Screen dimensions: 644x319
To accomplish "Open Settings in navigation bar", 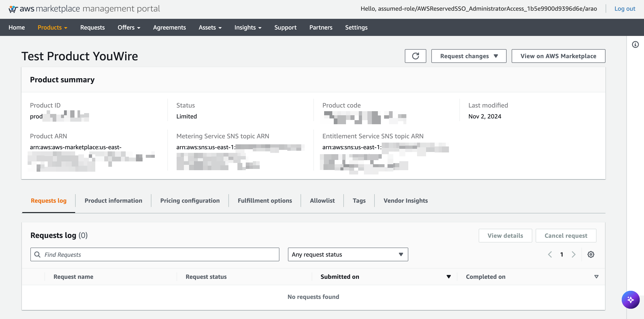I will [x=356, y=27].
